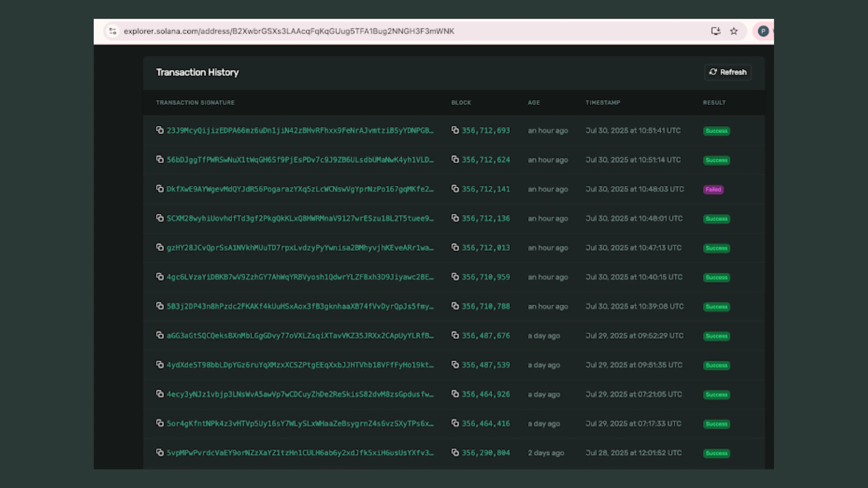Copy signature starting with 4gc6LVzaYiDBKB7
Image resolution: width=868 pixels, height=488 pixels.
[x=160, y=277]
